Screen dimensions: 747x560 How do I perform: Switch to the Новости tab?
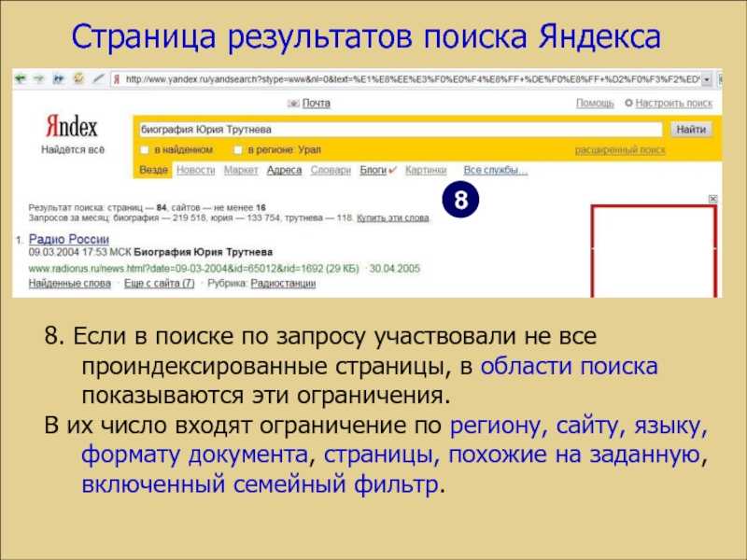pyautogui.click(x=196, y=170)
